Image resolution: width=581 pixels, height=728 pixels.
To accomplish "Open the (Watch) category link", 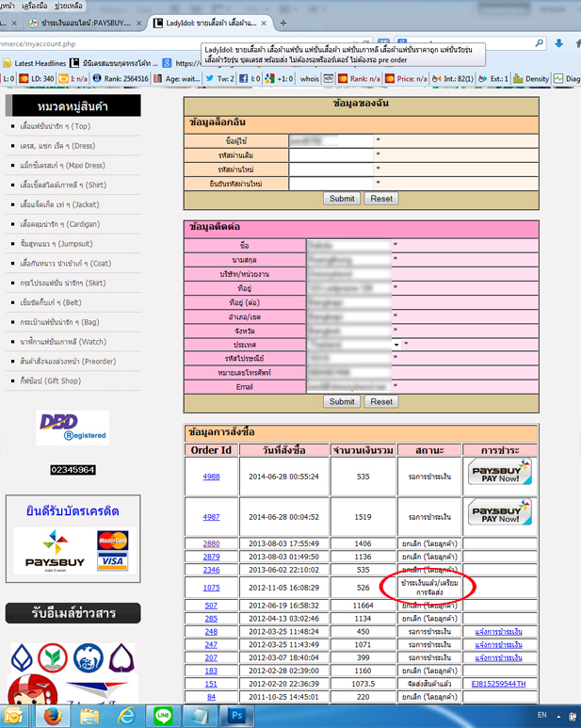I will (63, 342).
